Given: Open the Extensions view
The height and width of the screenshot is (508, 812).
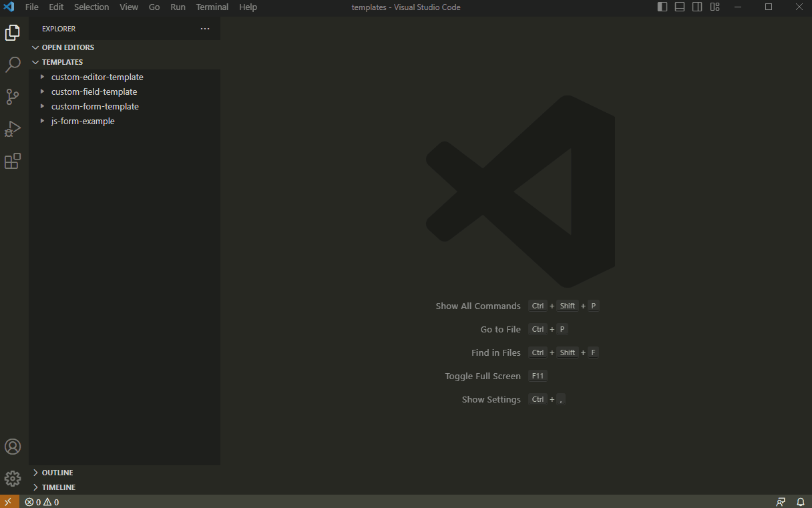Looking at the screenshot, I should coord(12,161).
